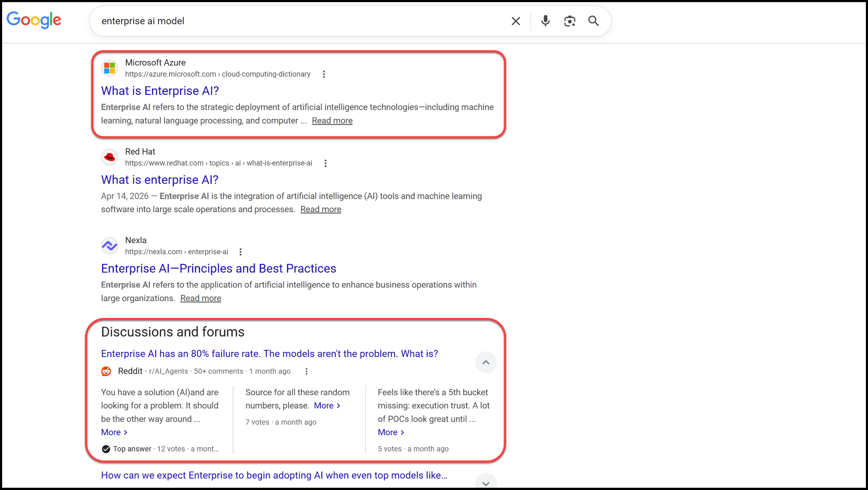Expand 'More' on the execution trust comment

(391, 432)
